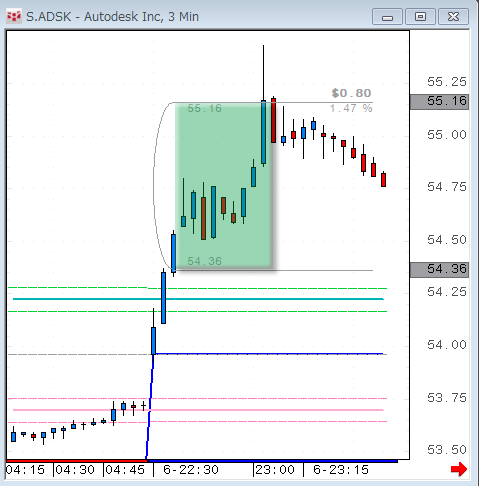
Task: Click the $0.80 measurement label
Action: [351, 93]
